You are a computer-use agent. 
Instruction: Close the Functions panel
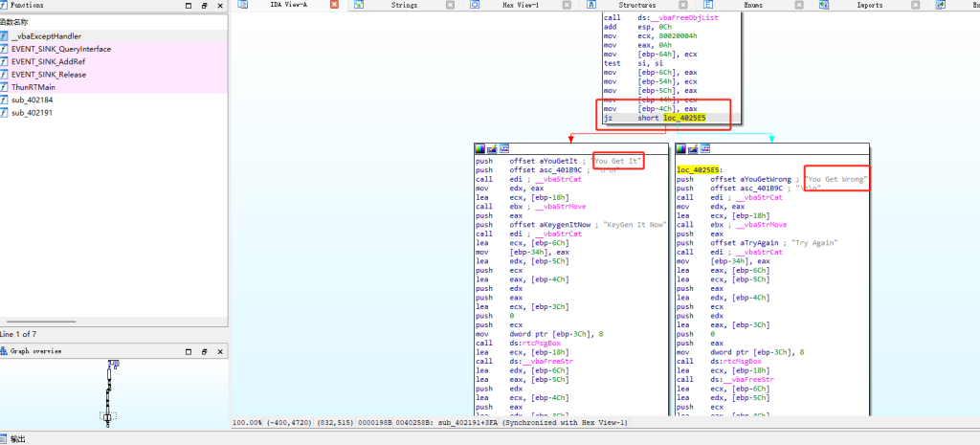point(220,6)
